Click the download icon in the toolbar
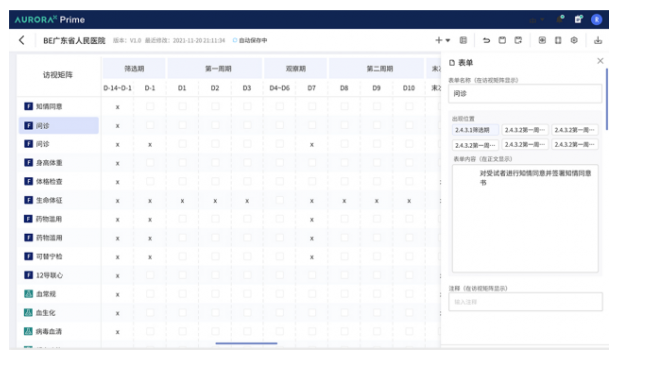This screenshot has width=662, height=370. coord(598,40)
